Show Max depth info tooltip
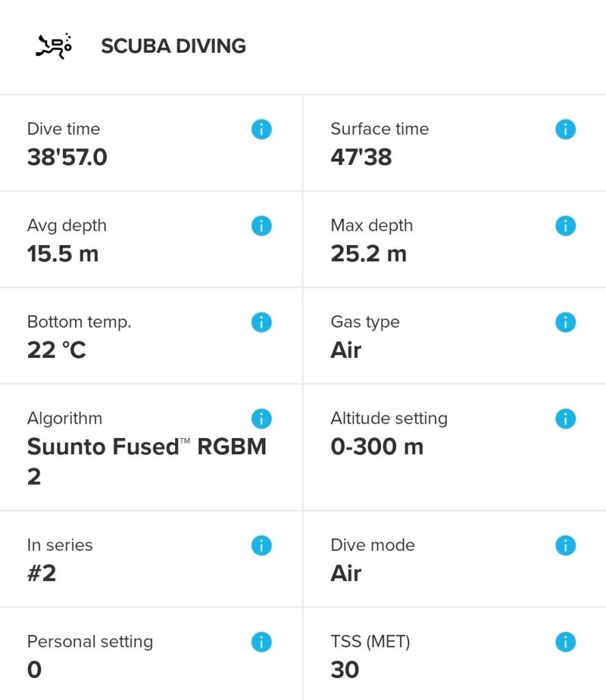 point(565,225)
